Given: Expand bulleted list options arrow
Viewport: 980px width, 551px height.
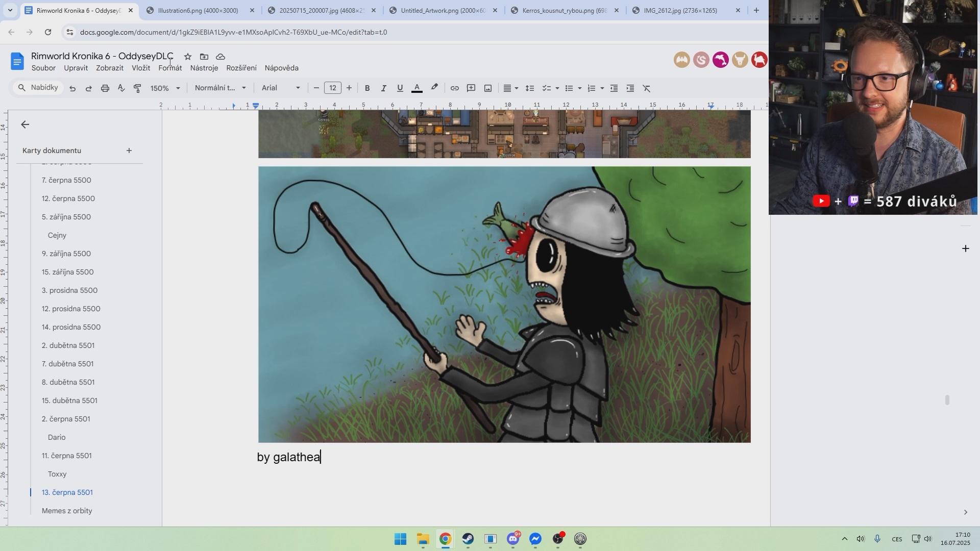Looking at the screenshot, I should click(579, 88).
